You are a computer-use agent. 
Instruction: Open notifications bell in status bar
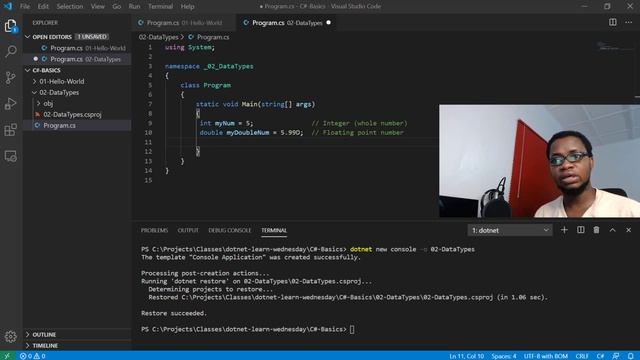[x=631, y=356]
